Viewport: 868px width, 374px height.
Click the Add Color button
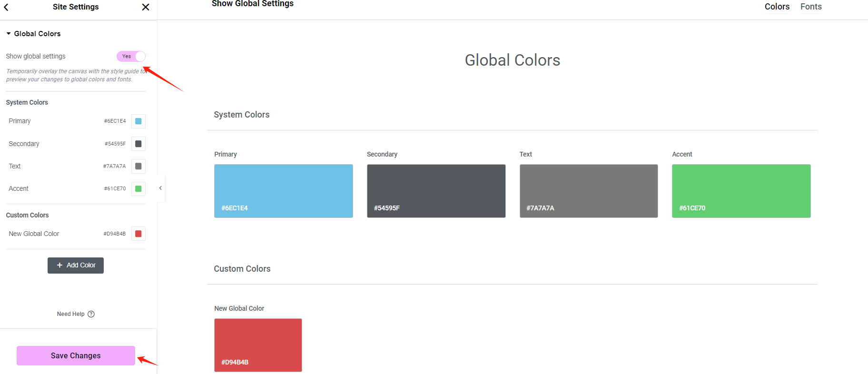(x=76, y=266)
